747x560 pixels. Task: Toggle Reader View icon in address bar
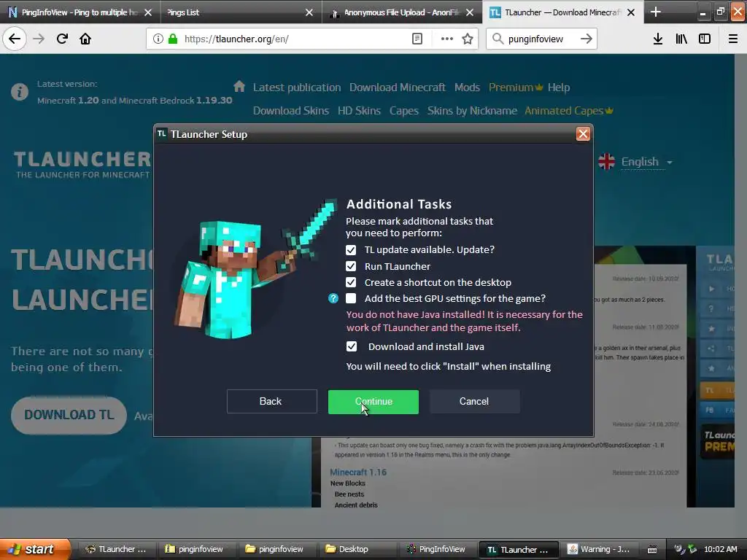417,39
